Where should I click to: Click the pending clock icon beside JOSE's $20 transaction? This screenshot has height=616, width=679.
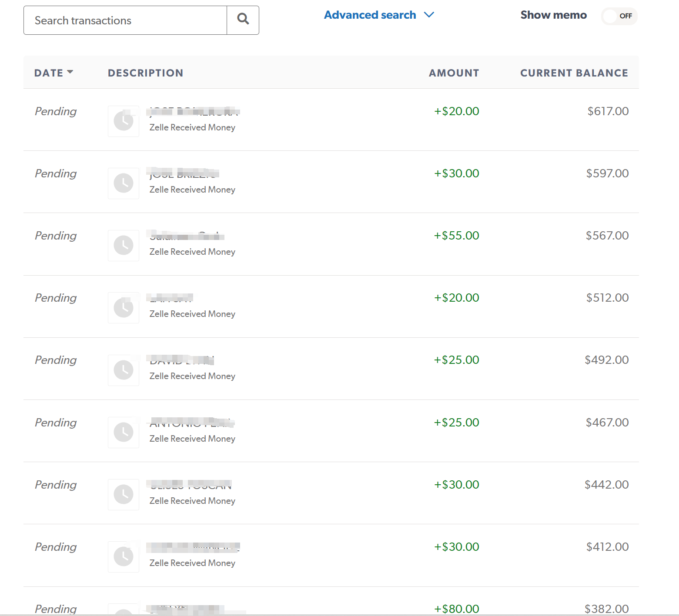point(123,121)
